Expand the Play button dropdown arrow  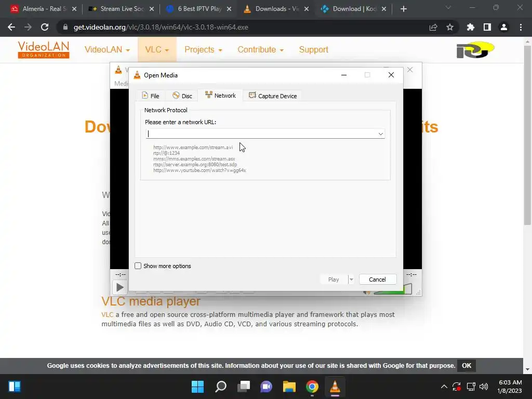[x=351, y=280]
